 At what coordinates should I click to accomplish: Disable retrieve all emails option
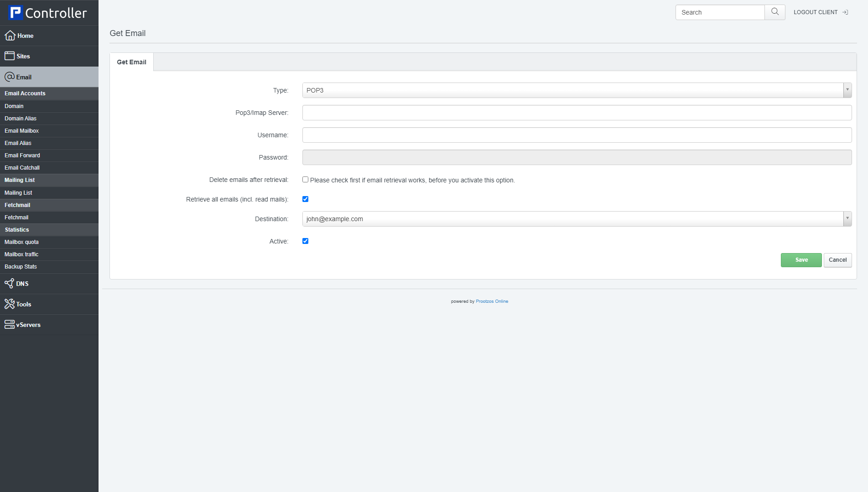pyautogui.click(x=305, y=199)
